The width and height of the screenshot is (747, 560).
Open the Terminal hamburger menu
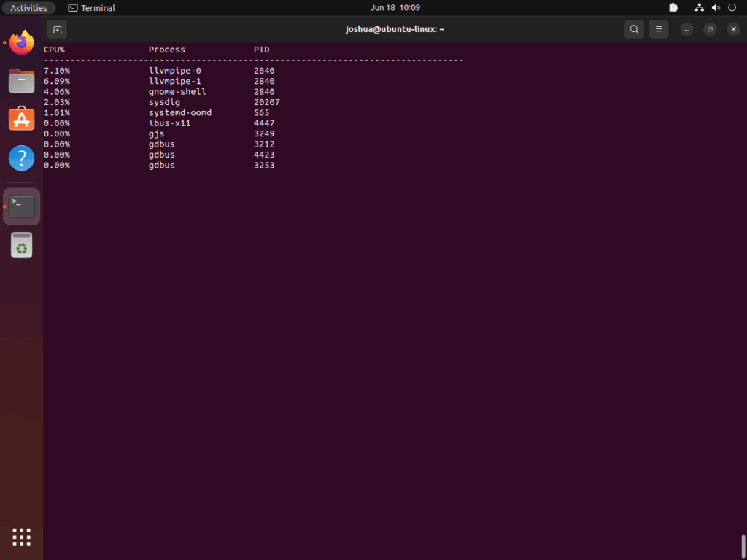[x=659, y=29]
